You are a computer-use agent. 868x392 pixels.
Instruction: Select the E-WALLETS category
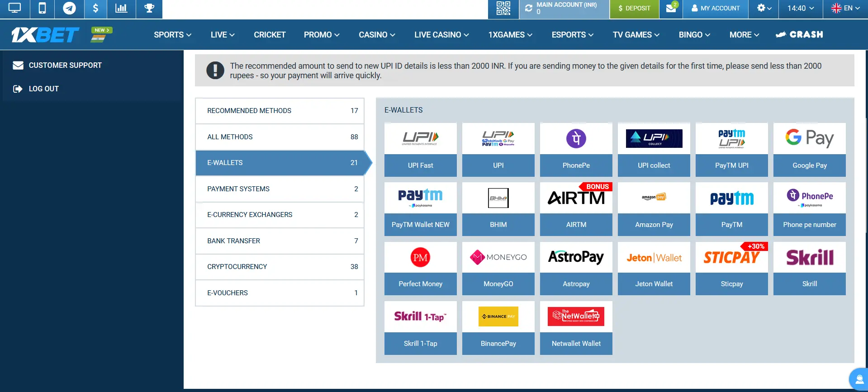pyautogui.click(x=280, y=163)
